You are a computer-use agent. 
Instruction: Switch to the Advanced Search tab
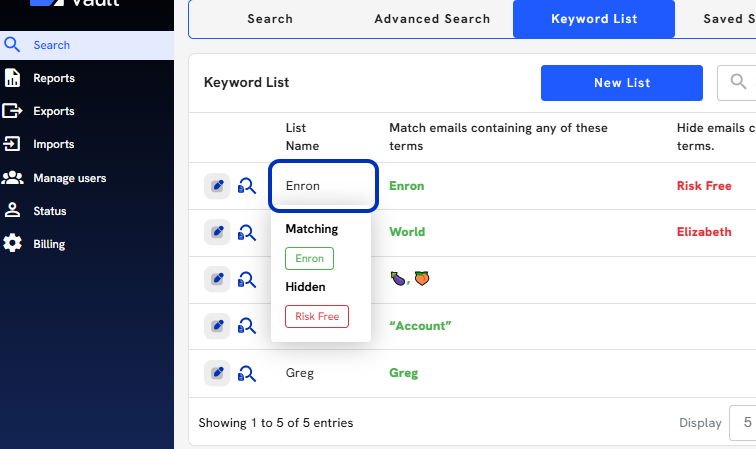pyautogui.click(x=432, y=19)
